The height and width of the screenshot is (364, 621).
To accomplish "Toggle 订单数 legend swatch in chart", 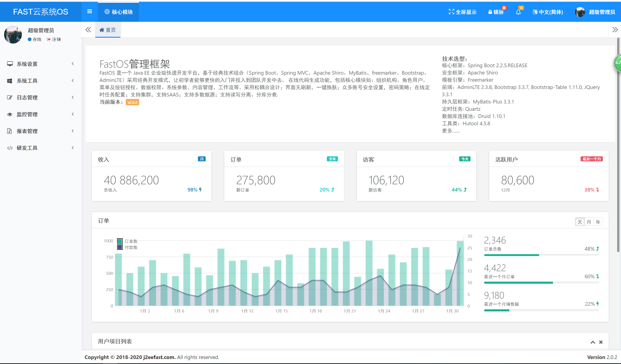I will click(x=120, y=241).
